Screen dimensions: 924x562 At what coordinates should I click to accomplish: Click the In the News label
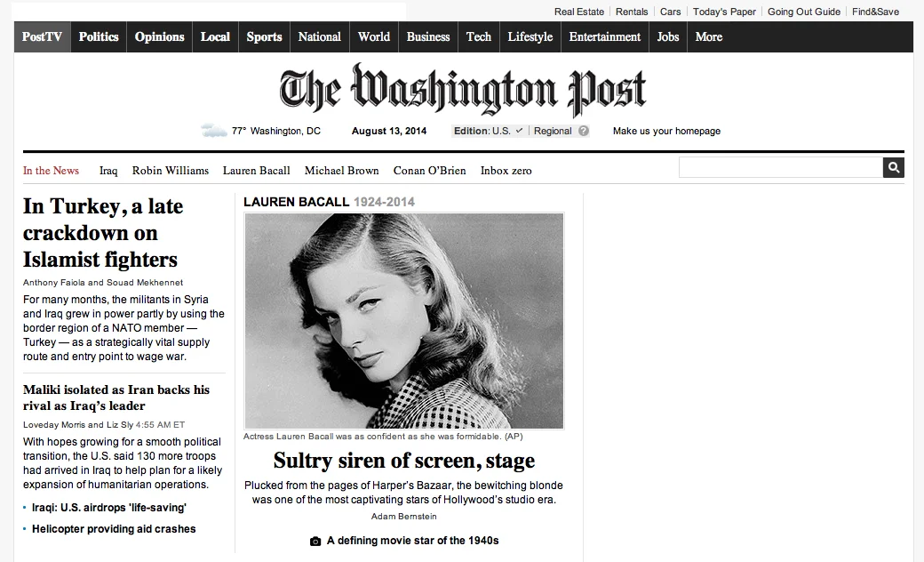[x=51, y=171]
